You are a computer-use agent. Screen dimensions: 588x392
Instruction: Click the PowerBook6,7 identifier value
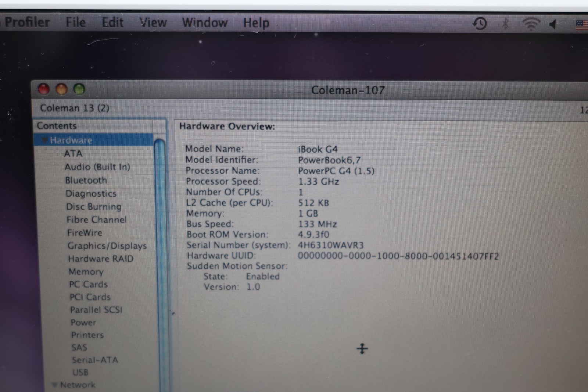tap(329, 160)
